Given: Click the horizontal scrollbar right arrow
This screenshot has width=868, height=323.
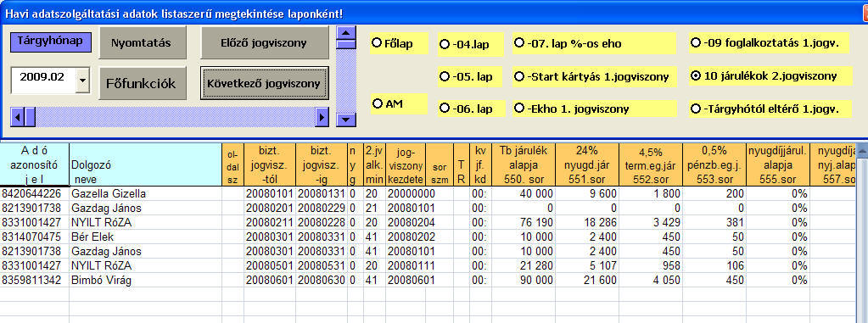Looking at the screenshot, I should click(x=322, y=117).
